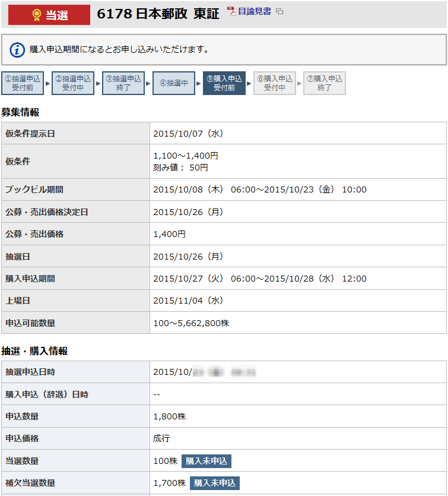448x496 pixels.
Task: Click the 公募・売出価格 label cell
Action: pos(75,234)
